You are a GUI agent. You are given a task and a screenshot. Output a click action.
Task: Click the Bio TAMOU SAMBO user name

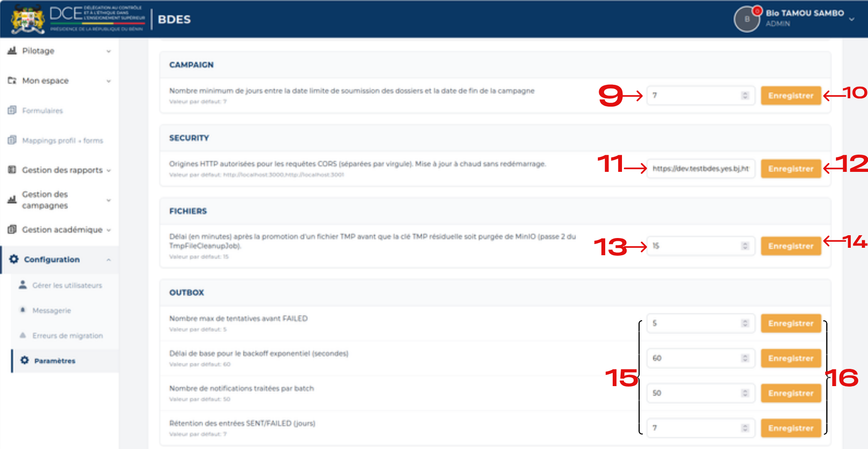point(805,13)
